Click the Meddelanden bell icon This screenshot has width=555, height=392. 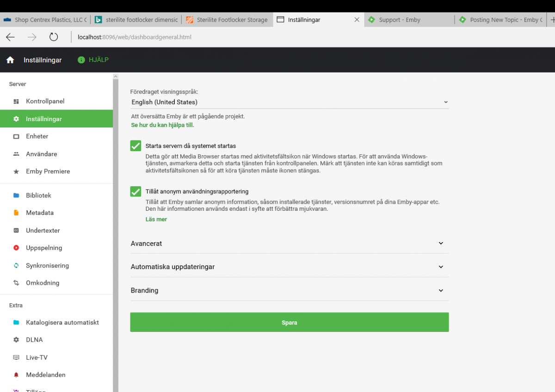click(16, 375)
